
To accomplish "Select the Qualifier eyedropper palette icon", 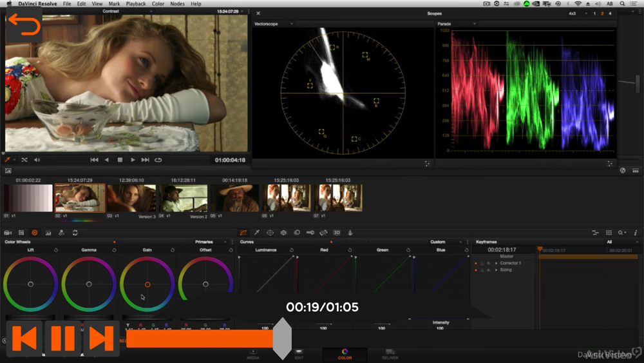I will [257, 233].
